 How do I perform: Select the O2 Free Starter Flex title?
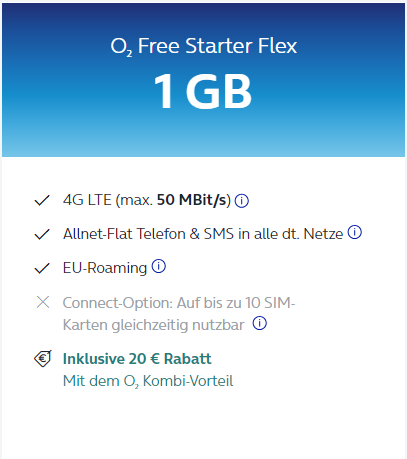pos(204,46)
